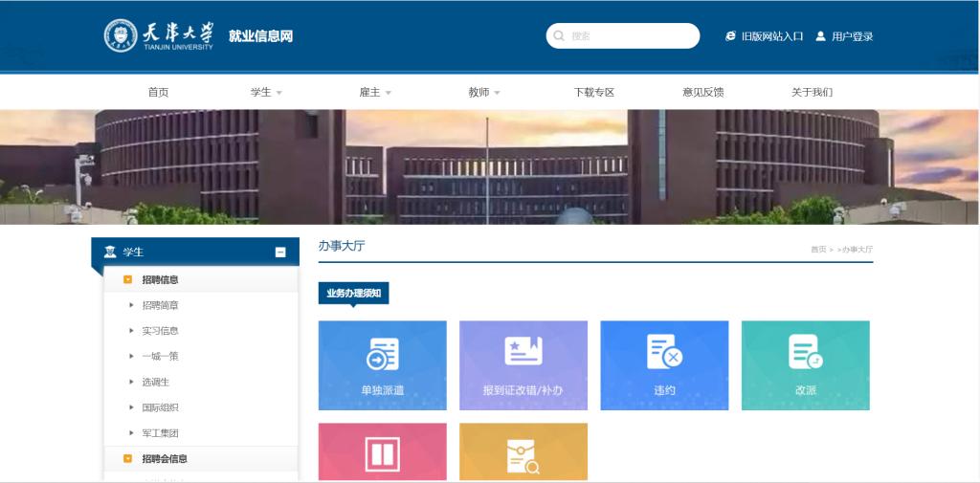This screenshot has height=483, width=980.
Task: Open 意见反馈 in the navigation menu
Action: (x=702, y=93)
